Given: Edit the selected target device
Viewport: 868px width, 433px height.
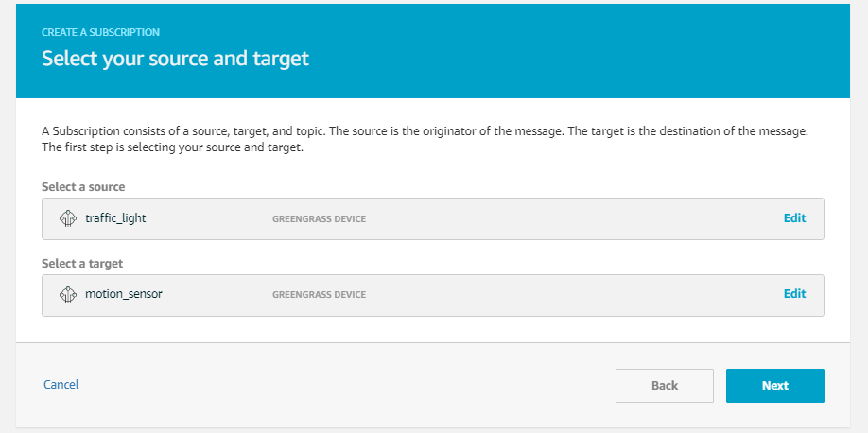Looking at the screenshot, I should tap(794, 294).
